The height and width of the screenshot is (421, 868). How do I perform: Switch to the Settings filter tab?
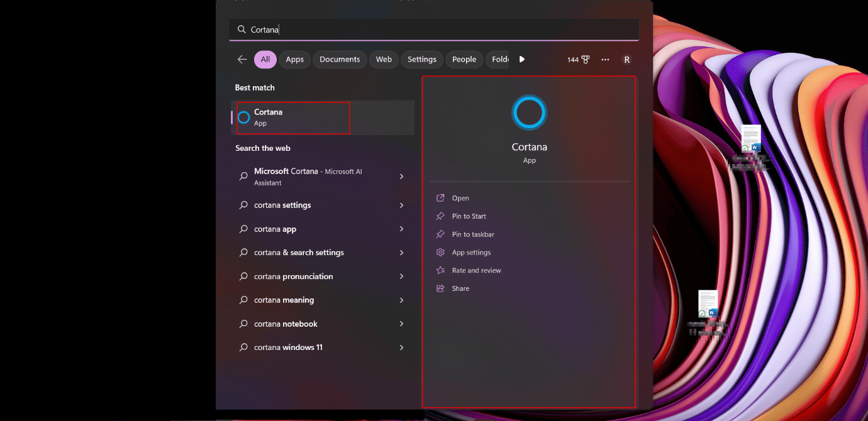pos(422,60)
